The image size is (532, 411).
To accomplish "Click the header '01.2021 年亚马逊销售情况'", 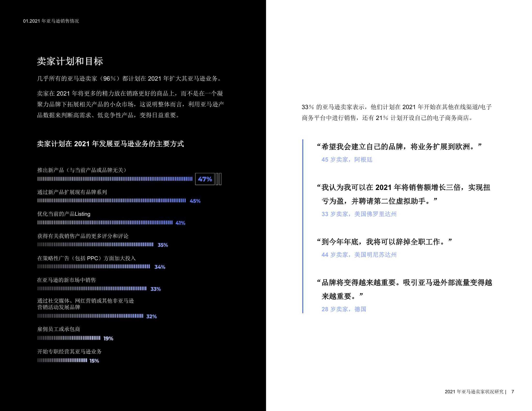I will (x=51, y=21).
